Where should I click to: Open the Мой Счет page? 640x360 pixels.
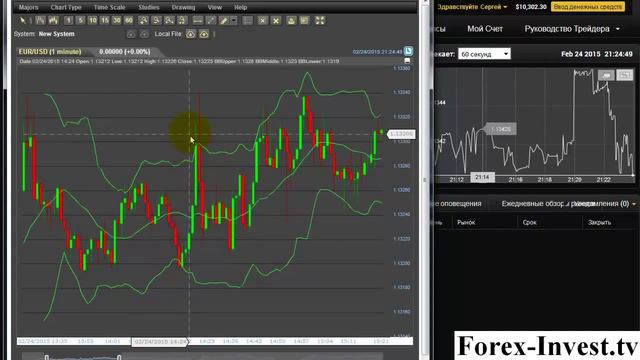click(485, 29)
